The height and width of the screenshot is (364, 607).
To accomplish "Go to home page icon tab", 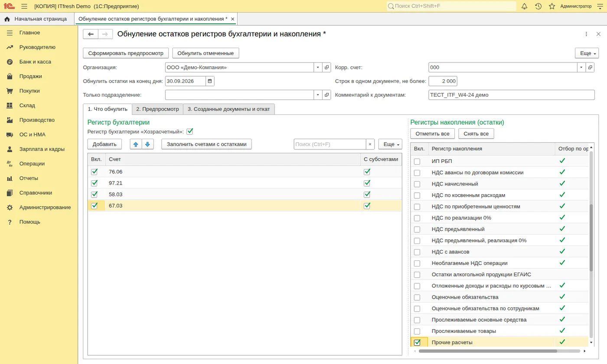I will 7,19.
